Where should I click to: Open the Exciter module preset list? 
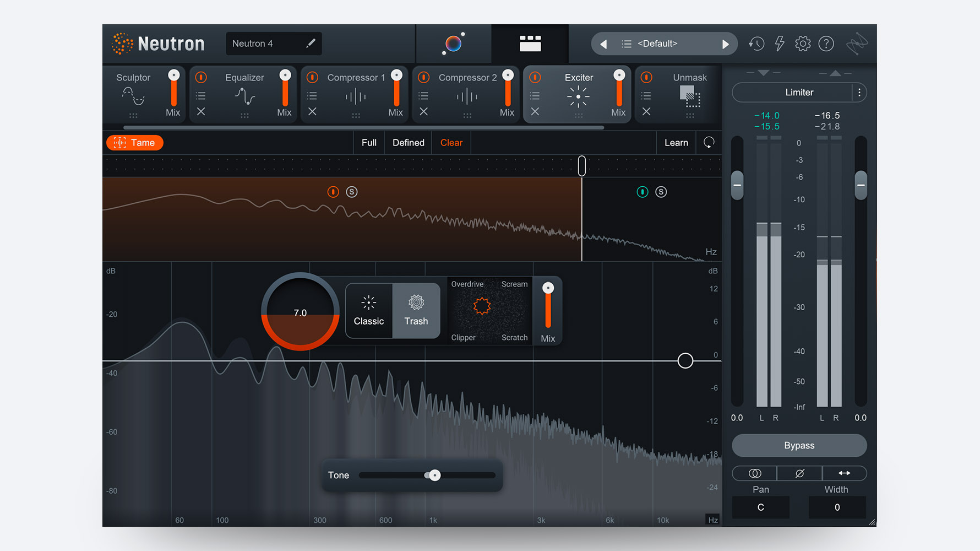coord(535,96)
